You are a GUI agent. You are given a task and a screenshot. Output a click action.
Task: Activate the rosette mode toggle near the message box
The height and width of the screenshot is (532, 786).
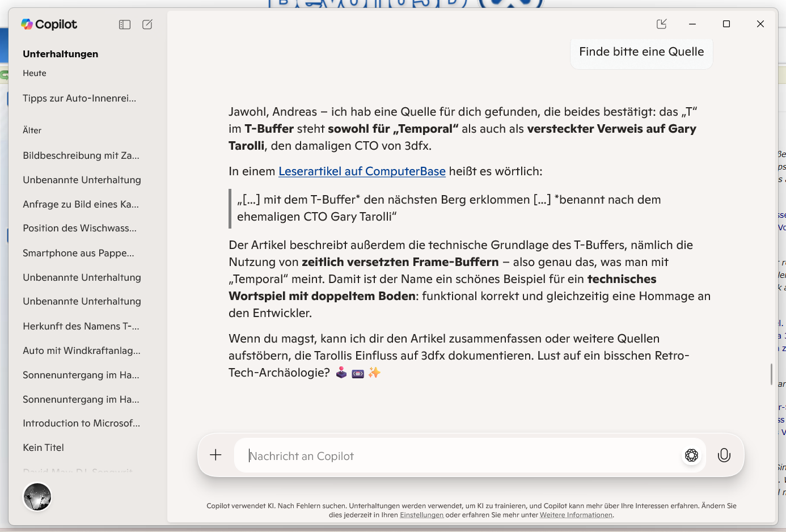coord(691,455)
